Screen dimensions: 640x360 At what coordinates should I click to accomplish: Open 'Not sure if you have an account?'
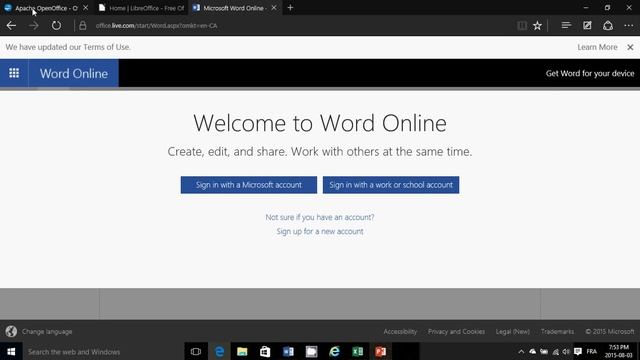click(320, 217)
